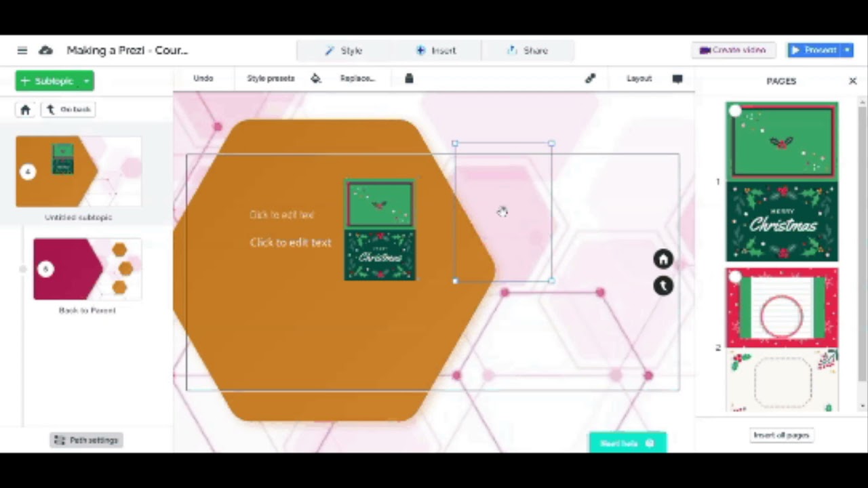Click the cloud save status icon

[45, 50]
